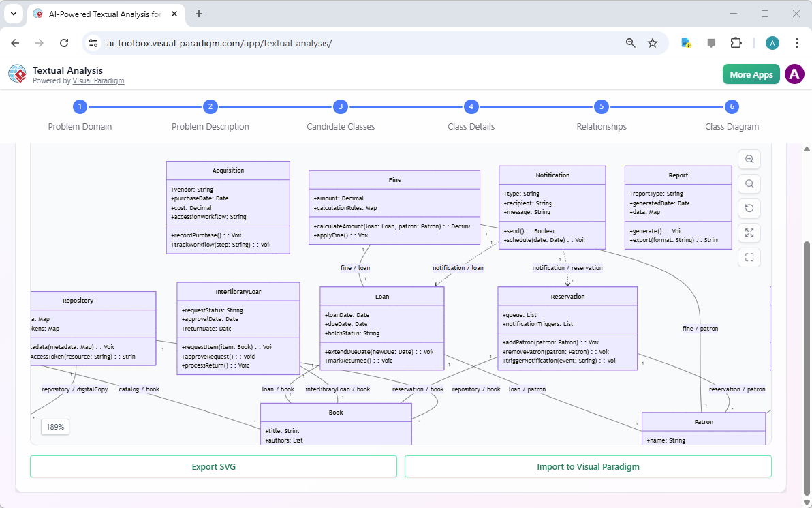Click the Export SVG button

(213, 466)
